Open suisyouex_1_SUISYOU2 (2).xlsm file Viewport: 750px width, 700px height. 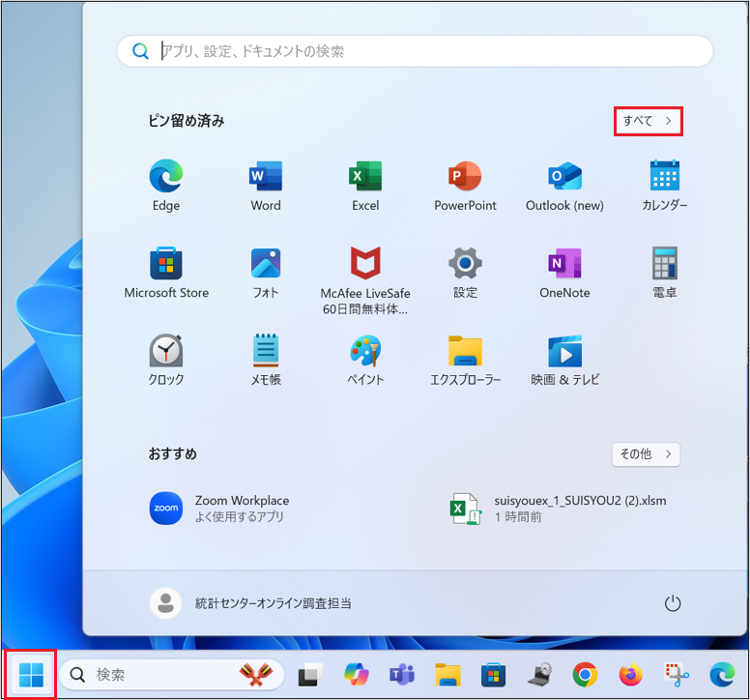558,509
